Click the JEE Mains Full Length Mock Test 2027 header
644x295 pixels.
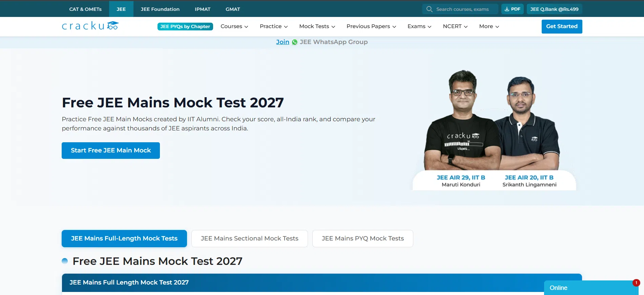tap(322, 282)
